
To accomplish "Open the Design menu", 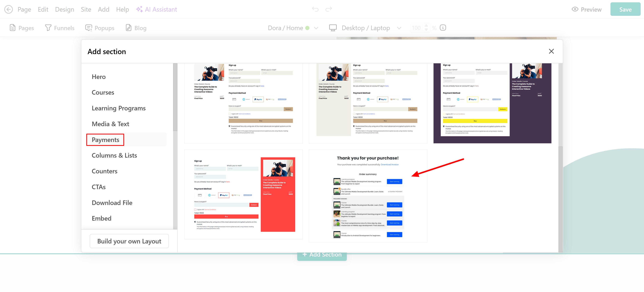I will tap(65, 10).
